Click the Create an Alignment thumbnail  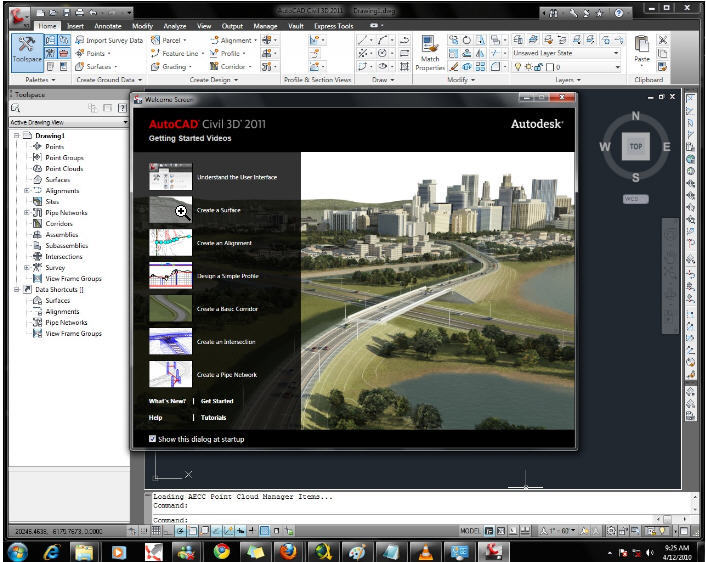170,243
